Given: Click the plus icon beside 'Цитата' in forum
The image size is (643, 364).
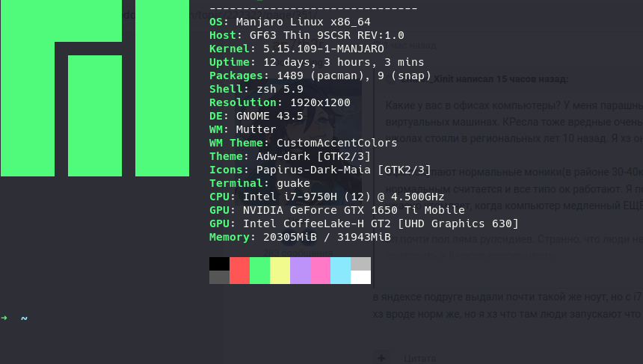Looking at the screenshot, I should (381, 358).
